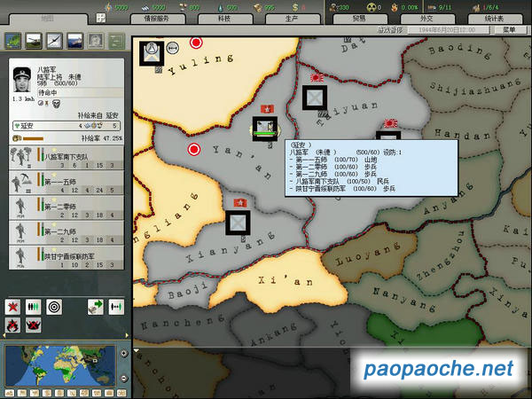Select the last map mode button below minimap
532x399 pixels.
(x=121, y=393)
